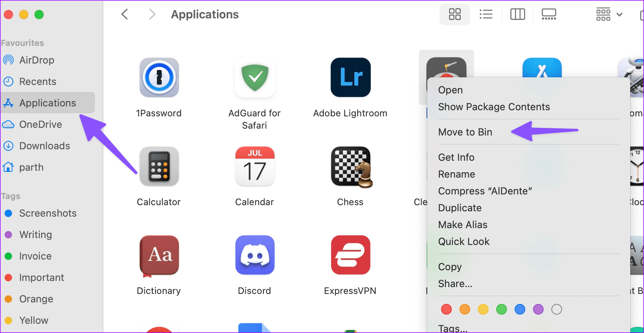Screen dimensions: 644x333
Task: Click the ExpressVPN app icon
Action: [350, 255]
